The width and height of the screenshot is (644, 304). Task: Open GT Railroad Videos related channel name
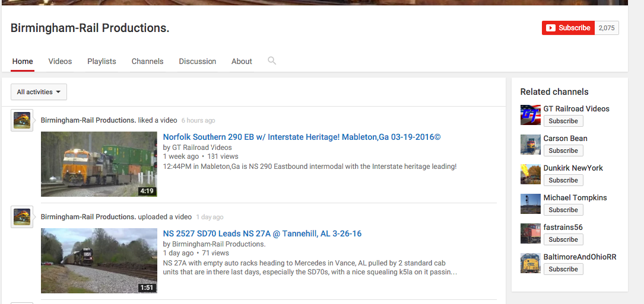tap(576, 108)
